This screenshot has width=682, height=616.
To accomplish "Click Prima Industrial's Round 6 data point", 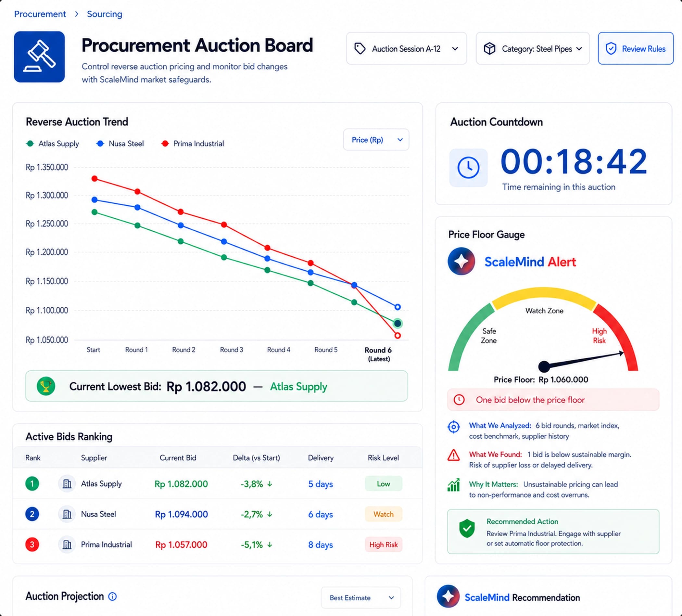I will pos(398,335).
